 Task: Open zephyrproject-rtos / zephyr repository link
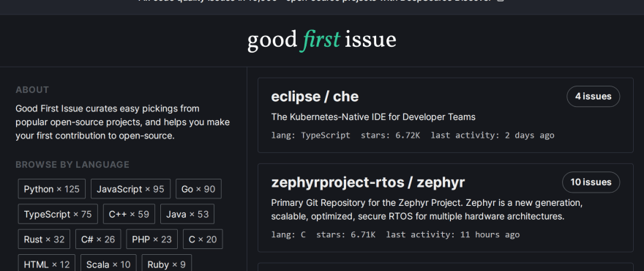coord(368,182)
